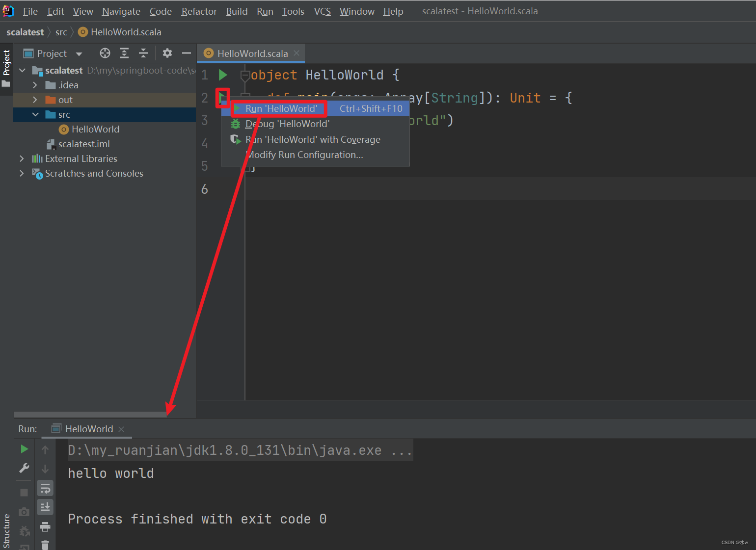This screenshot has height=550, width=756.
Task: Choose Modify Run Configuration...
Action: point(315,155)
